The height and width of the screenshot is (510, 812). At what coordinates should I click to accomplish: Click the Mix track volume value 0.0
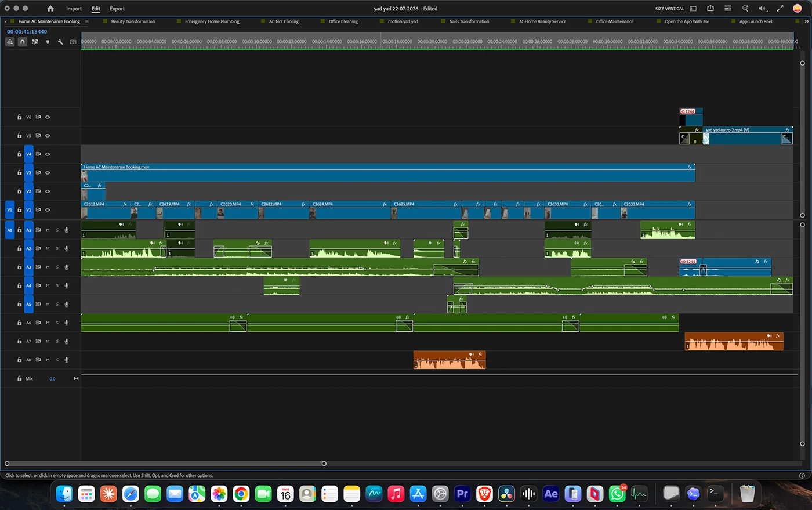point(52,379)
